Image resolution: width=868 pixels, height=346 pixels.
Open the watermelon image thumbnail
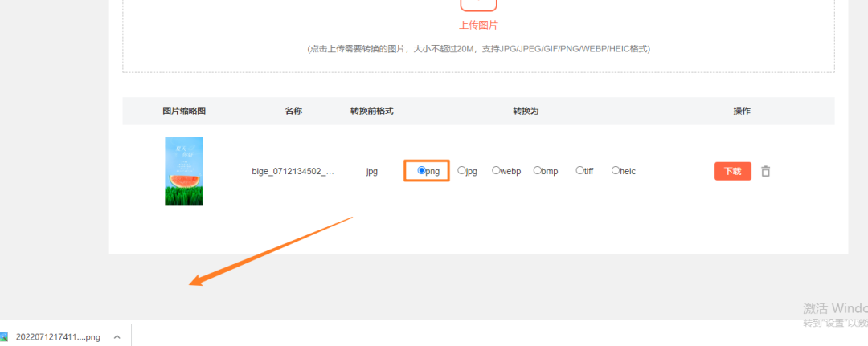coord(184,171)
